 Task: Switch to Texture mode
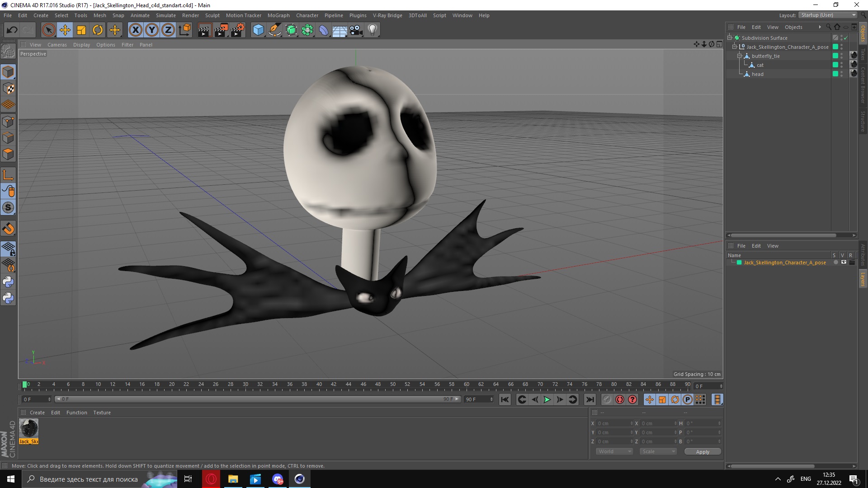(8, 89)
